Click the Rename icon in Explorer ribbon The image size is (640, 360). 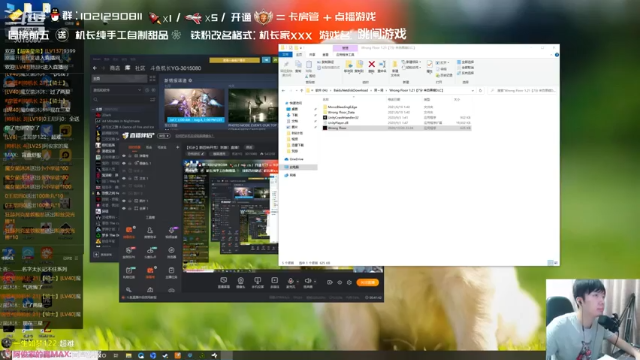click(382, 64)
